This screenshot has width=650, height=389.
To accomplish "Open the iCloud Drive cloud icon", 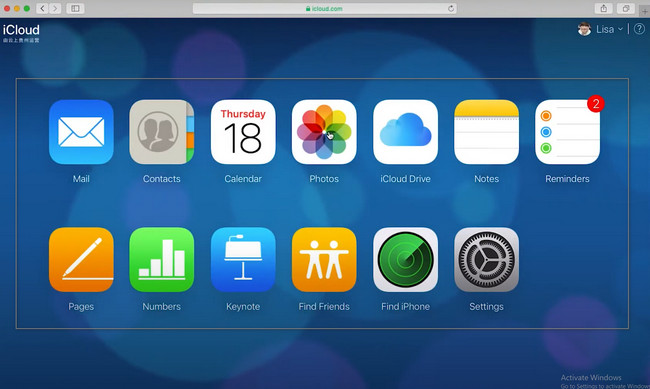I will (x=405, y=132).
